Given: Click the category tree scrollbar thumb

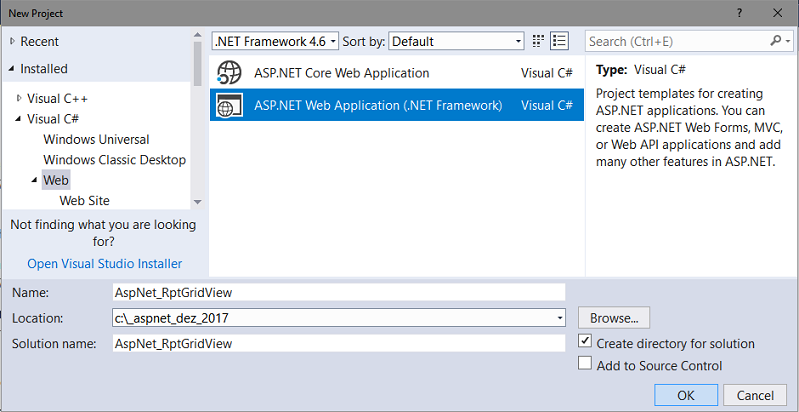Looking at the screenshot, I should point(198,64).
